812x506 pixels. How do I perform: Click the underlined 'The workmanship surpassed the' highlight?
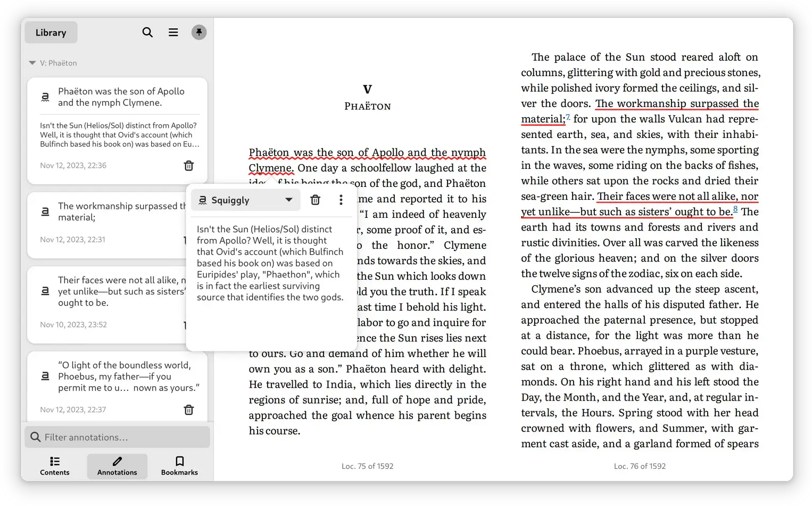pyautogui.click(x=677, y=103)
